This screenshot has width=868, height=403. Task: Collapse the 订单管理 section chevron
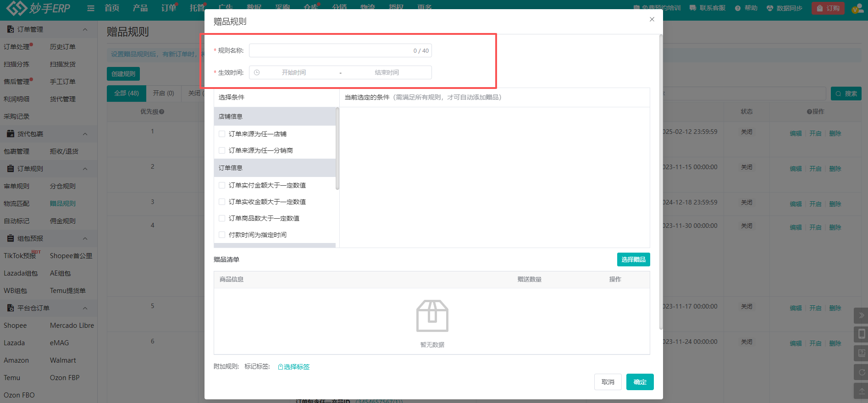(x=85, y=29)
